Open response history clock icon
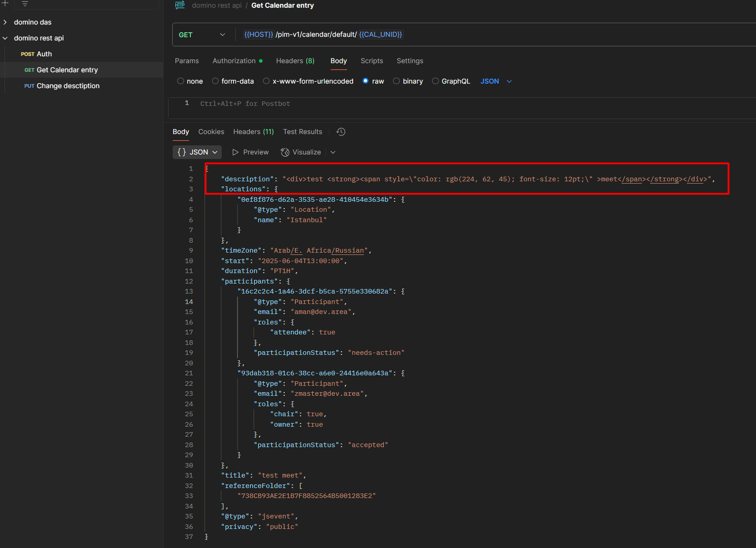This screenshot has width=756, height=548. pos(341,132)
